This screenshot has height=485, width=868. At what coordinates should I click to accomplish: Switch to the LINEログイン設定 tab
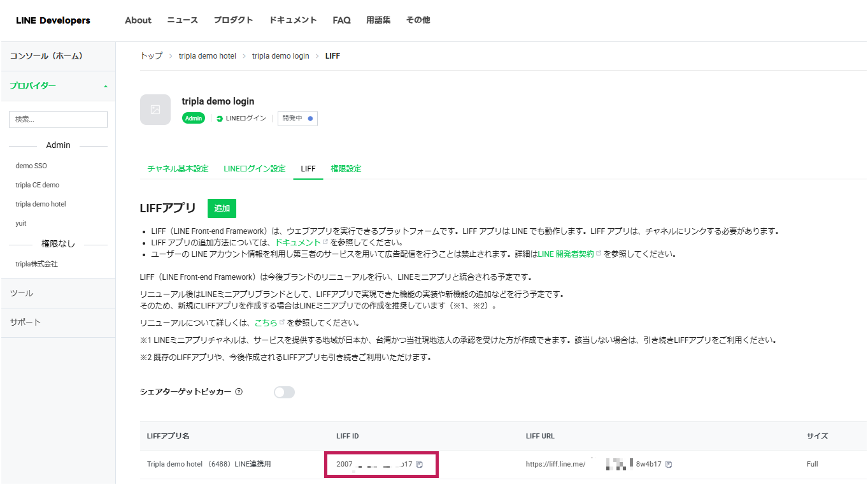click(255, 169)
